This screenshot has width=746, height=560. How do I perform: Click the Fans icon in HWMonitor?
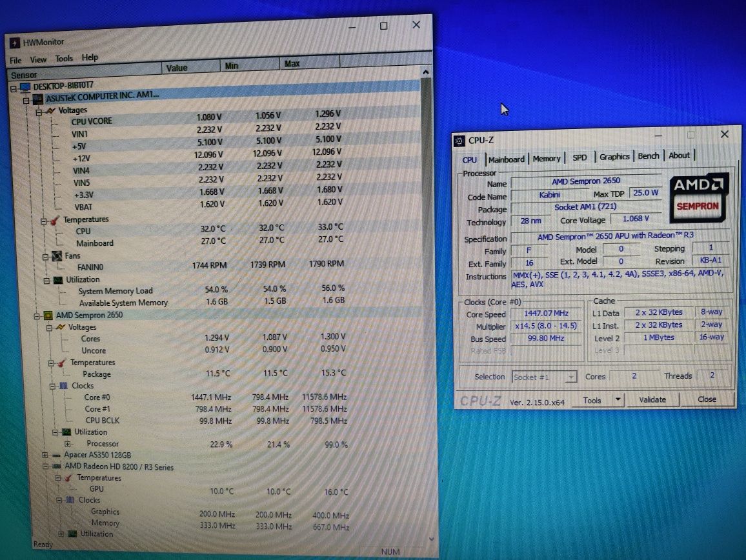coord(57,256)
